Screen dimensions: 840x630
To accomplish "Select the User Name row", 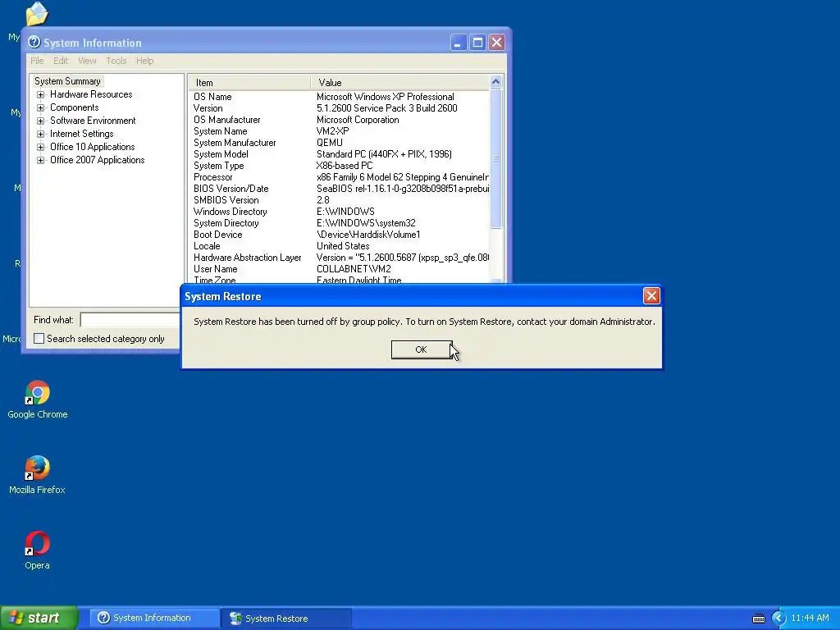I will coord(339,269).
